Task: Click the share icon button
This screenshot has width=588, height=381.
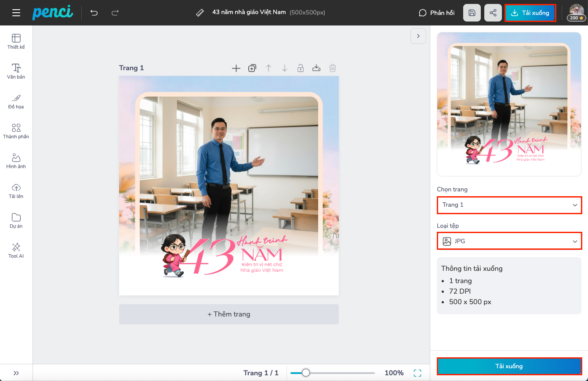Action: click(493, 13)
